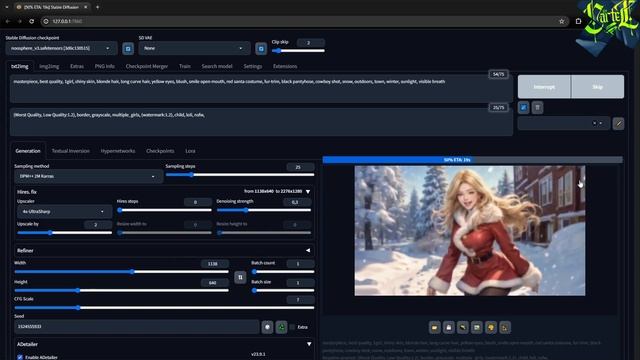
Task: Open the Extras tab
Action: [x=77, y=66]
